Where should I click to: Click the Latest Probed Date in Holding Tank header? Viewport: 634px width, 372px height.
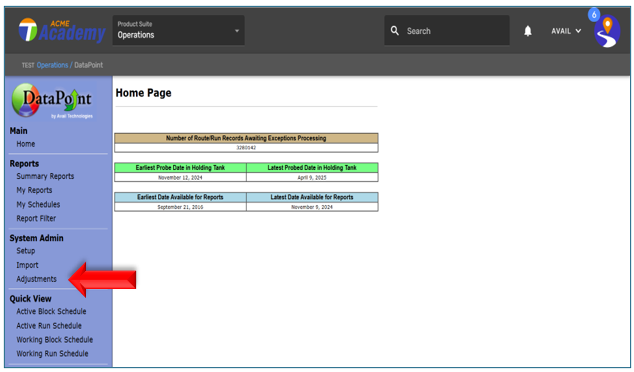click(312, 168)
